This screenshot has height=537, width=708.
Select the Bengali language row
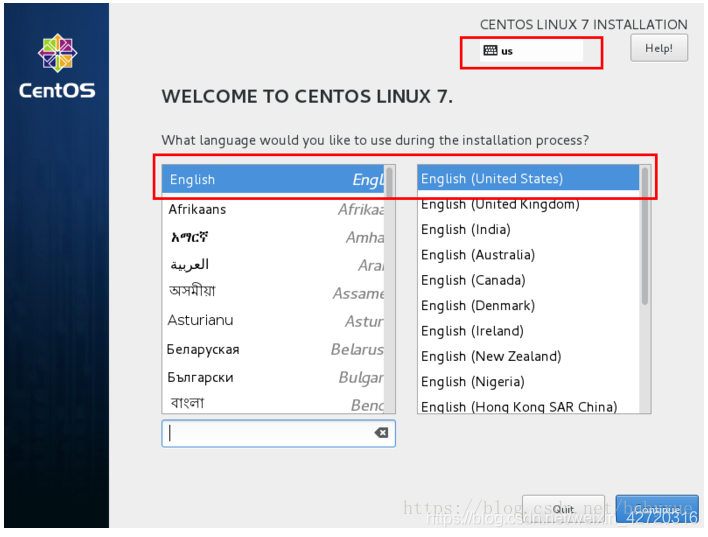click(x=274, y=403)
